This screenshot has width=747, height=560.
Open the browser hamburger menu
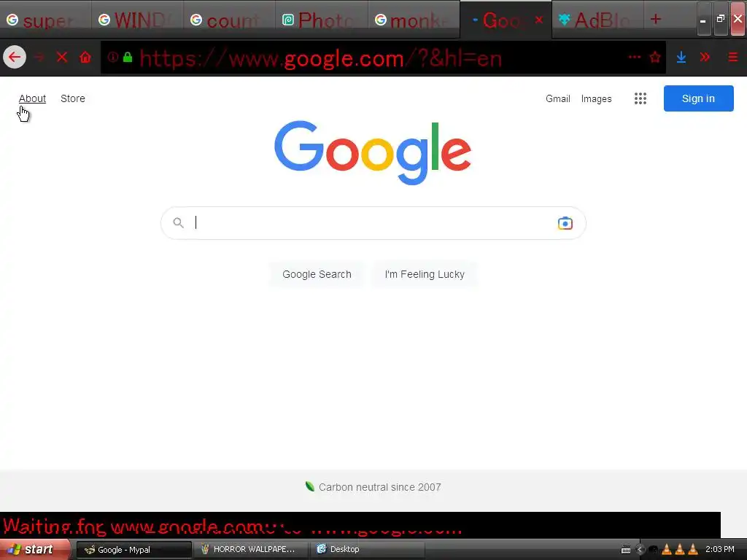(x=733, y=58)
